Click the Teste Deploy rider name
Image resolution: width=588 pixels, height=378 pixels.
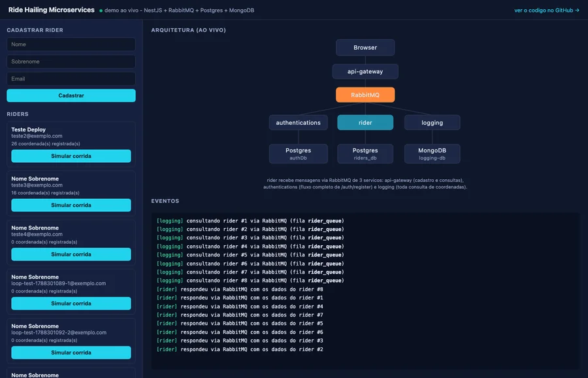click(29, 129)
